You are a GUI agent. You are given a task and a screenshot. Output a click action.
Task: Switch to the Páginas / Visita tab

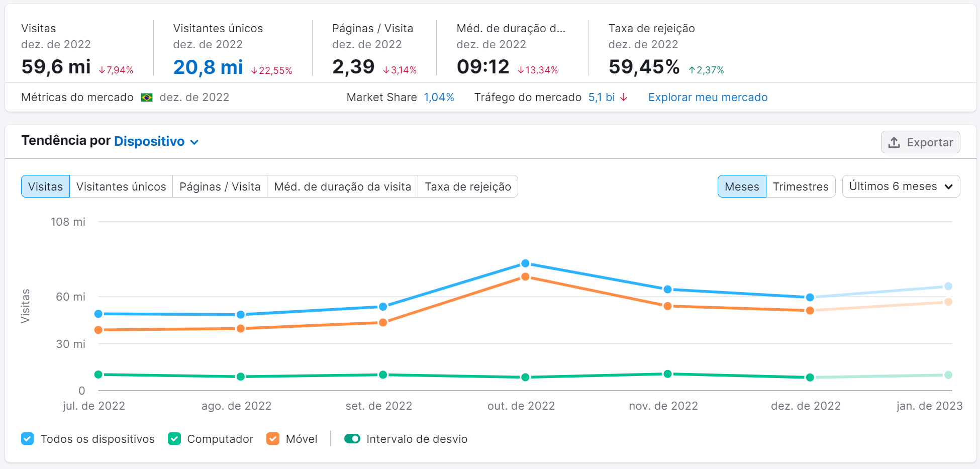point(220,186)
